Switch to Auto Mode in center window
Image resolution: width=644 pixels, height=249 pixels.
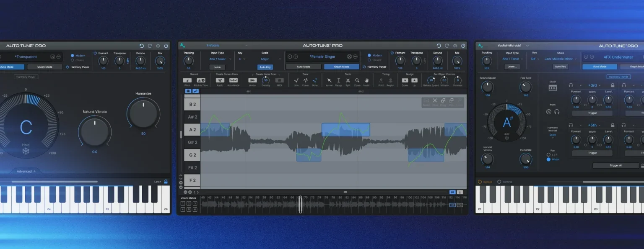303,67
